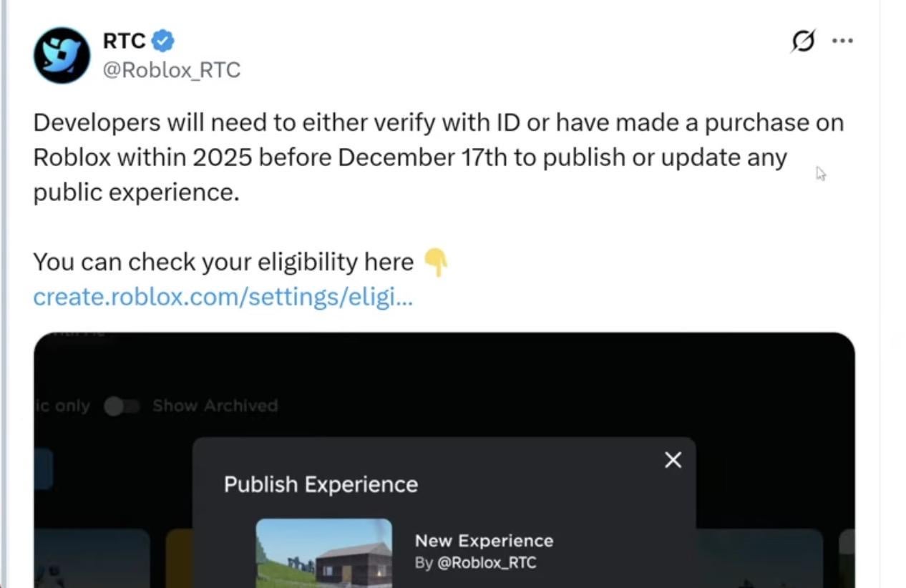Close the Publish Experience dialog
The width and height of the screenshot is (906, 588).
[673, 460]
